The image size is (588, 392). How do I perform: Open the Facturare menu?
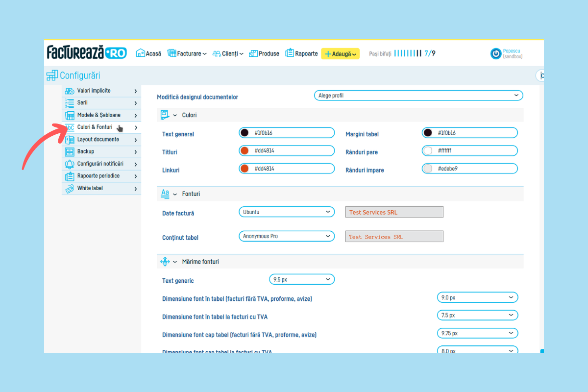point(187,53)
